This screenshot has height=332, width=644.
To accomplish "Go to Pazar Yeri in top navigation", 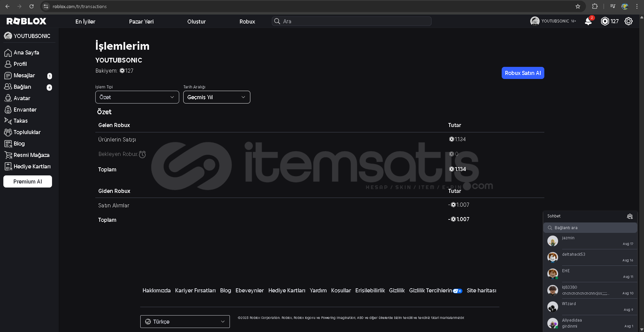I will pyautogui.click(x=141, y=22).
